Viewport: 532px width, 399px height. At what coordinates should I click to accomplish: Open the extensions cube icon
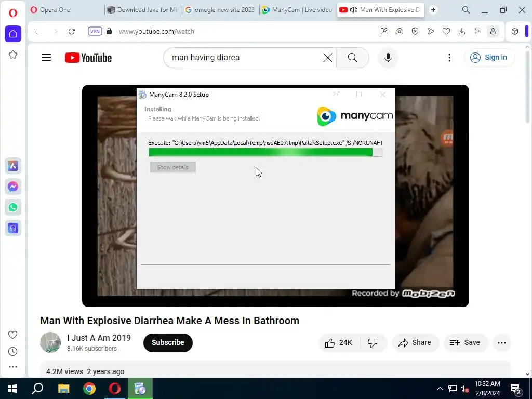[x=515, y=31]
